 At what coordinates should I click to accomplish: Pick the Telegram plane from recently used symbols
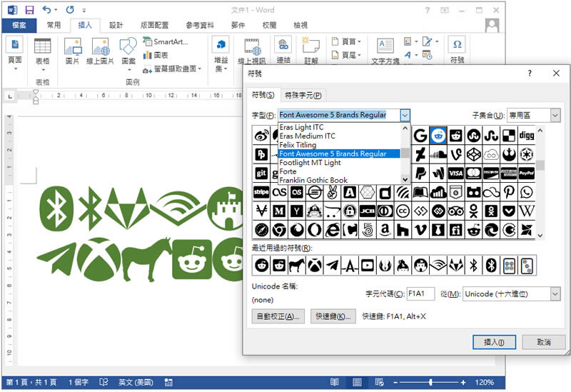[332, 265]
